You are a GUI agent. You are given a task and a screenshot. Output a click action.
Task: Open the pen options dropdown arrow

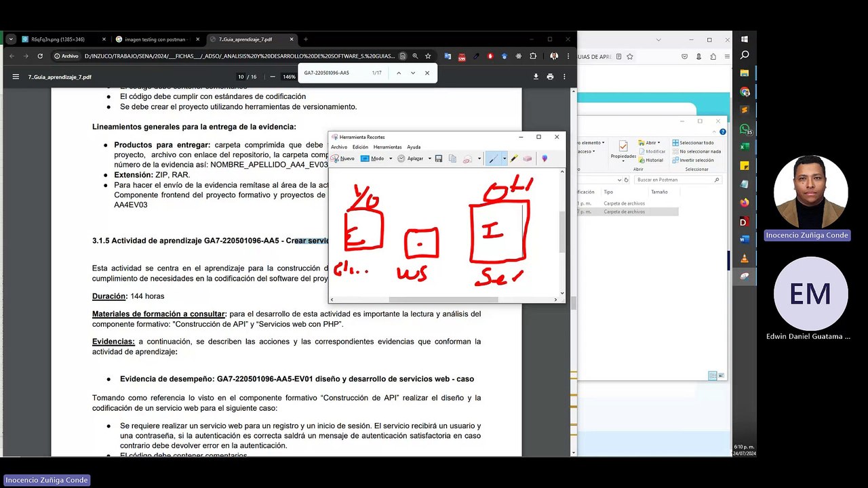504,159
